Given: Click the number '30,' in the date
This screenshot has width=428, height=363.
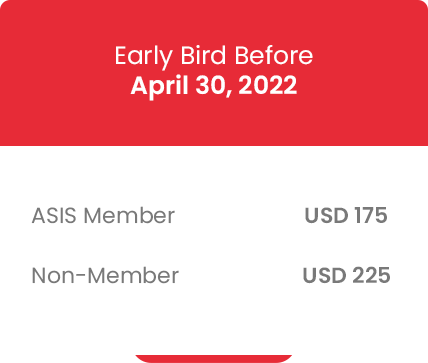Looking at the screenshot, I should (x=214, y=86).
